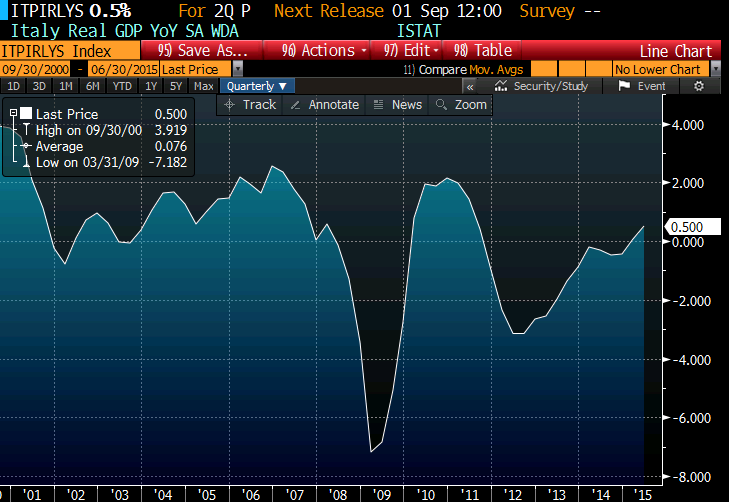Open the Table view
Screen dimensions: 729x502
[482, 50]
